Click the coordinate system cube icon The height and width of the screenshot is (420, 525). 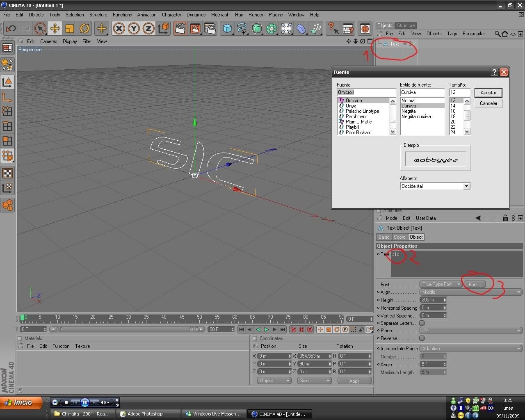tap(164, 28)
